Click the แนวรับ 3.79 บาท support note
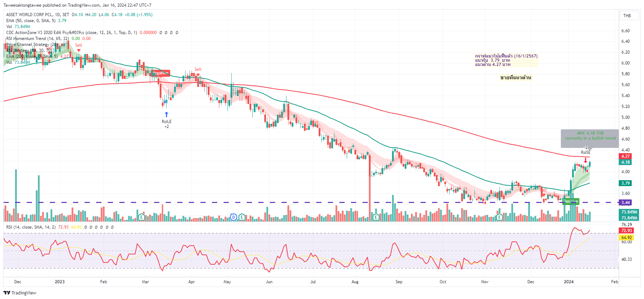The width and height of the screenshot is (644, 299). [493, 60]
